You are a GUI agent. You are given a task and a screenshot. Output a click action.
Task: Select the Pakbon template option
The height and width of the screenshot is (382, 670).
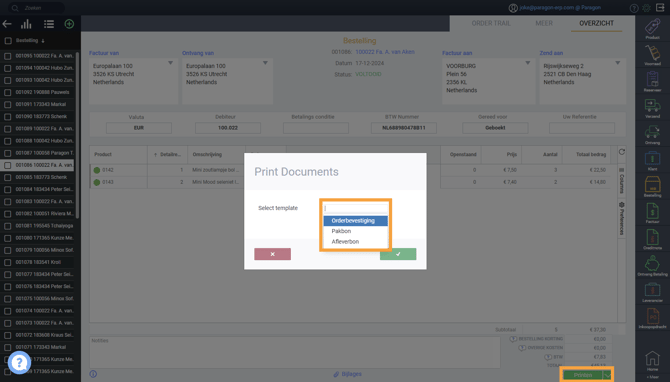356,231
